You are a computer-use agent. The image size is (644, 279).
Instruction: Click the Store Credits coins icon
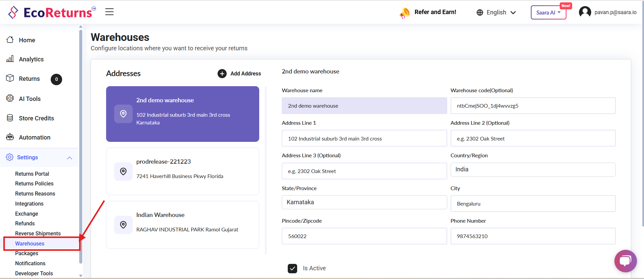(x=10, y=118)
